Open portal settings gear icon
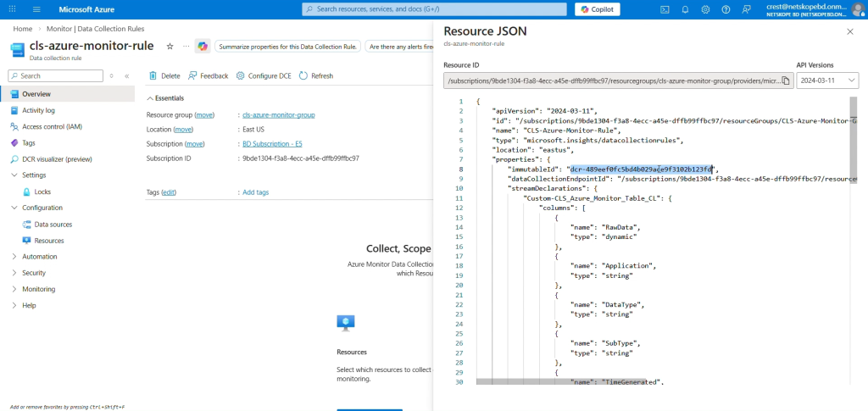 pos(705,9)
